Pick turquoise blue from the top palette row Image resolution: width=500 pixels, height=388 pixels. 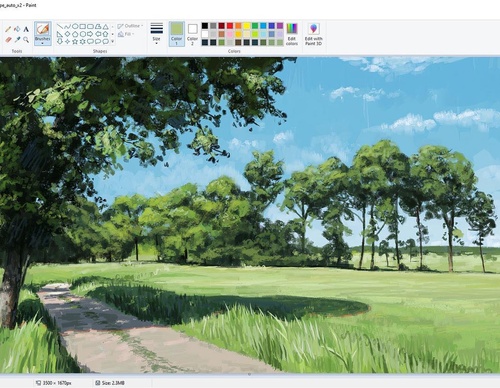click(263, 26)
